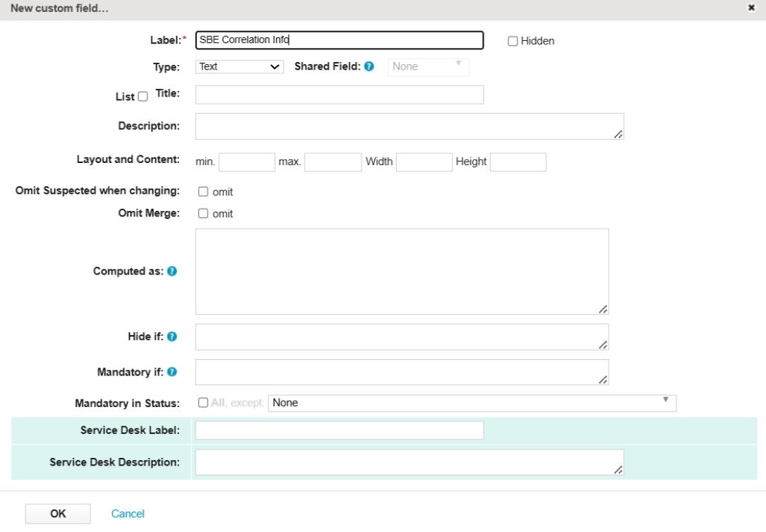Click the help icon beside Computed as
This screenshot has width=766, height=532.
pyautogui.click(x=172, y=272)
